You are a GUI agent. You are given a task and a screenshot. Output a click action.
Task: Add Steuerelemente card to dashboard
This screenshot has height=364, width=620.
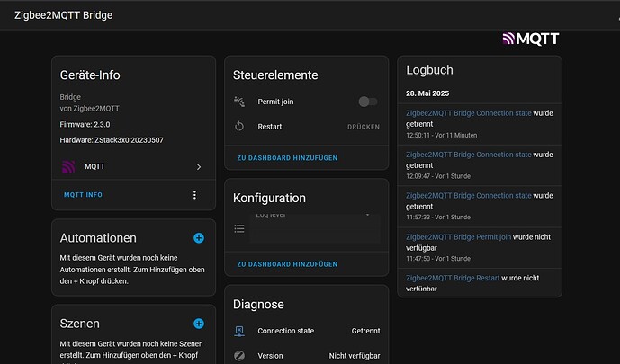click(287, 158)
